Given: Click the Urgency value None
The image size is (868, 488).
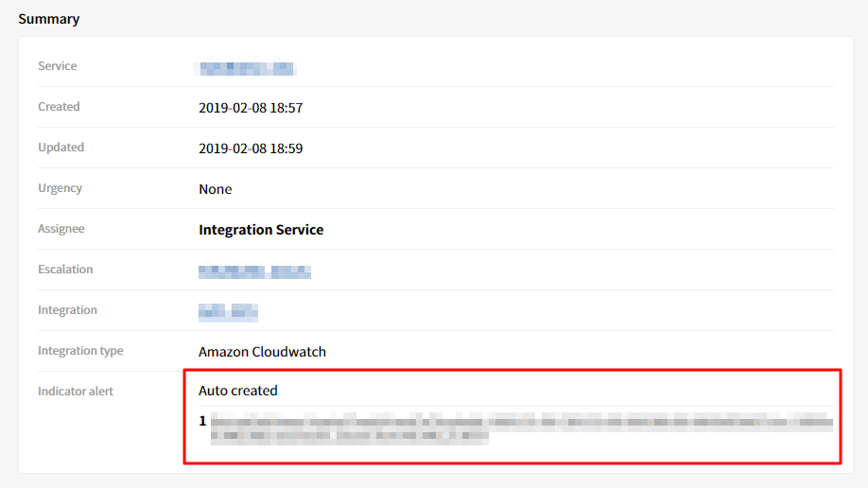Looking at the screenshot, I should pos(215,189).
